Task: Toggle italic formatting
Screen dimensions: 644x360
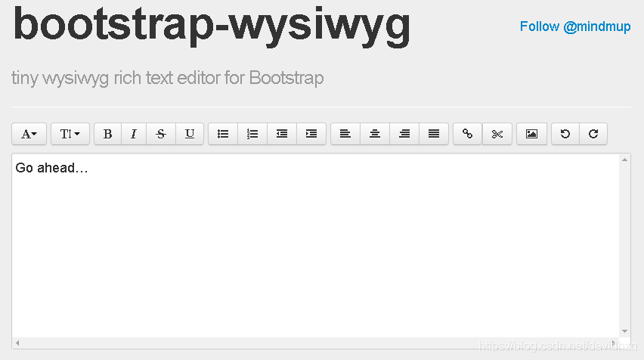Action: [134, 134]
